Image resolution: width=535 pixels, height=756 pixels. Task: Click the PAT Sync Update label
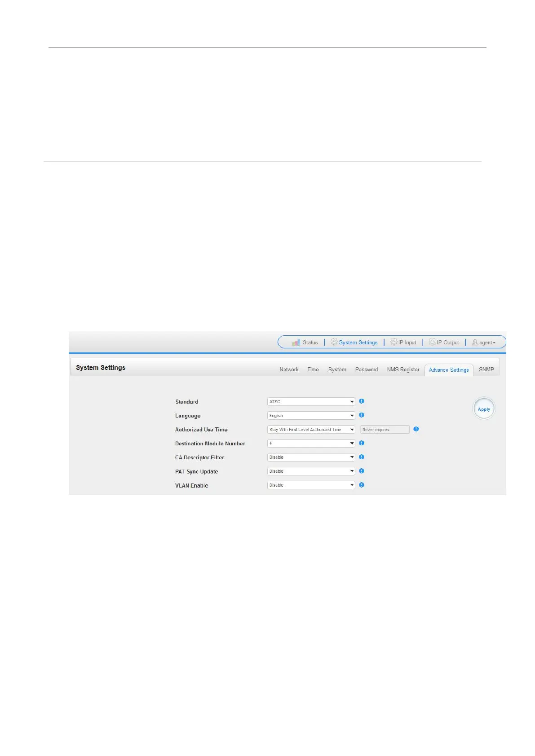197,471
